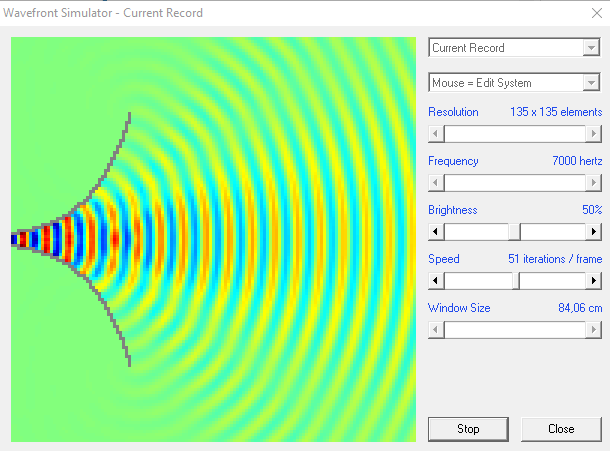Decrease Window Size with the left arrow
The image size is (610, 451).
[x=436, y=330]
